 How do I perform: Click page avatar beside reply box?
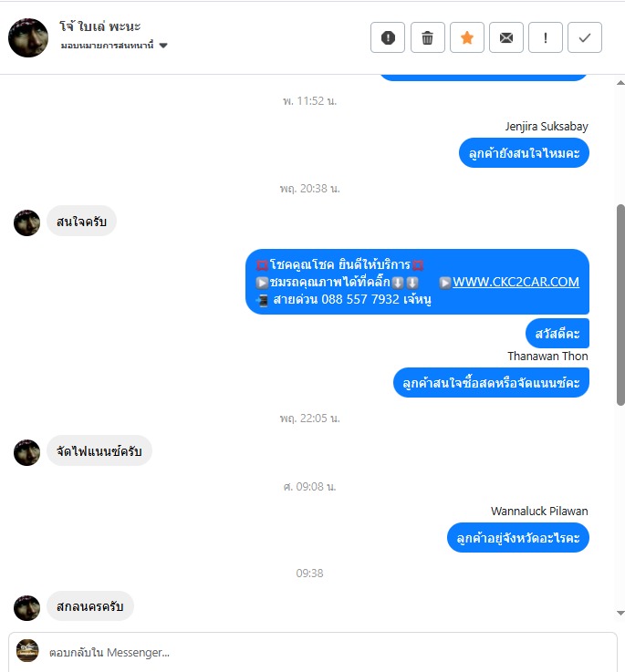coord(27,650)
